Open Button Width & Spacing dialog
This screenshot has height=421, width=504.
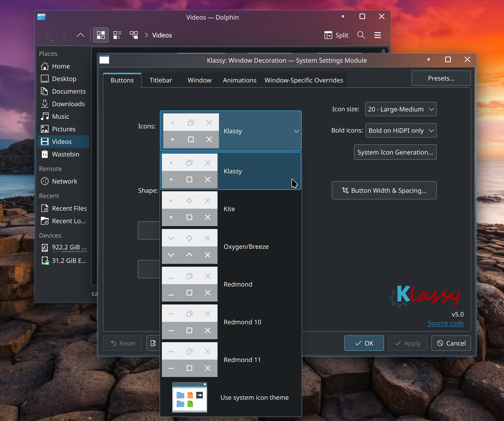click(384, 191)
